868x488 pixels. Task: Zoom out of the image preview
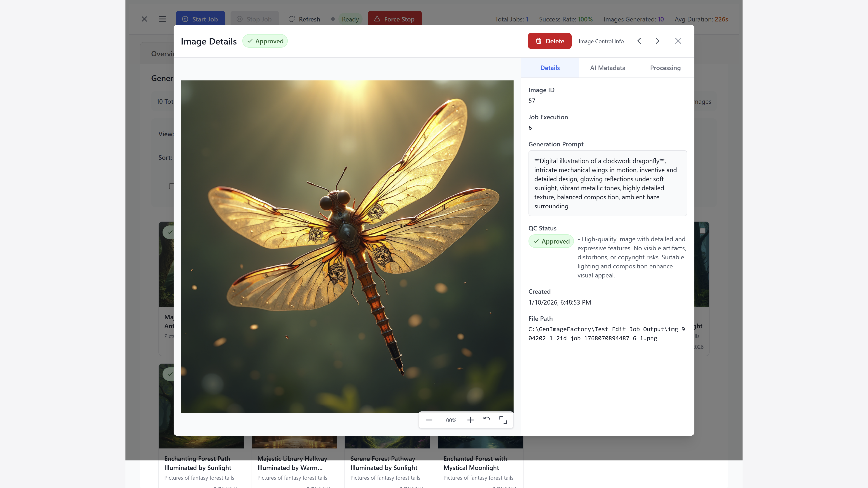point(429,420)
